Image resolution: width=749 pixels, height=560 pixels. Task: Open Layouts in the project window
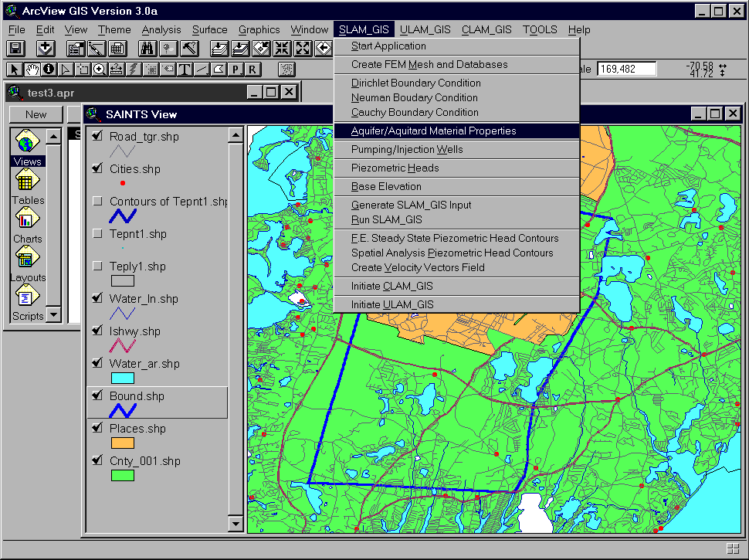click(x=27, y=265)
